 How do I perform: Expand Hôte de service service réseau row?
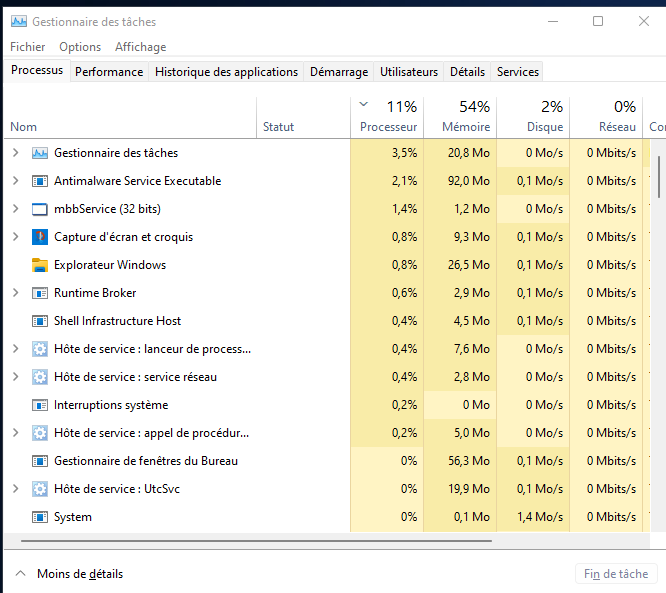(x=16, y=377)
